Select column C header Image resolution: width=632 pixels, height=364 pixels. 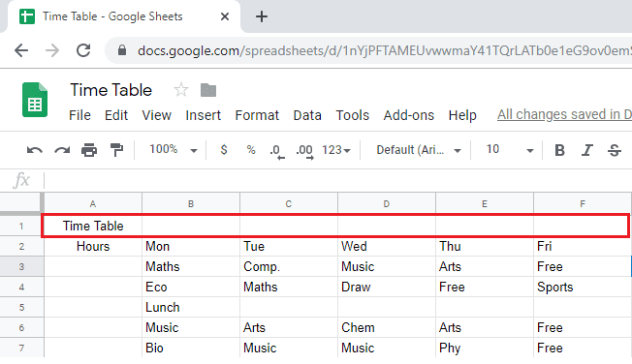[x=289, y=203]
